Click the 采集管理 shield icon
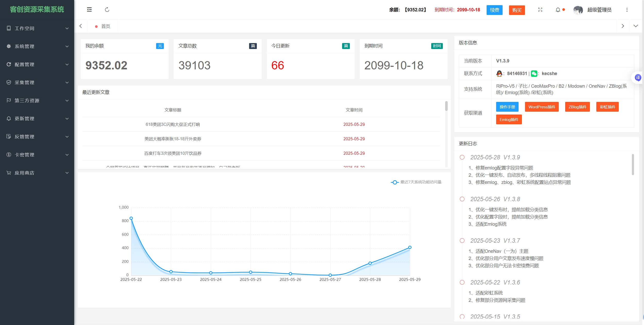The height and width of the screenshot is (325, 644). pos(9,82)
